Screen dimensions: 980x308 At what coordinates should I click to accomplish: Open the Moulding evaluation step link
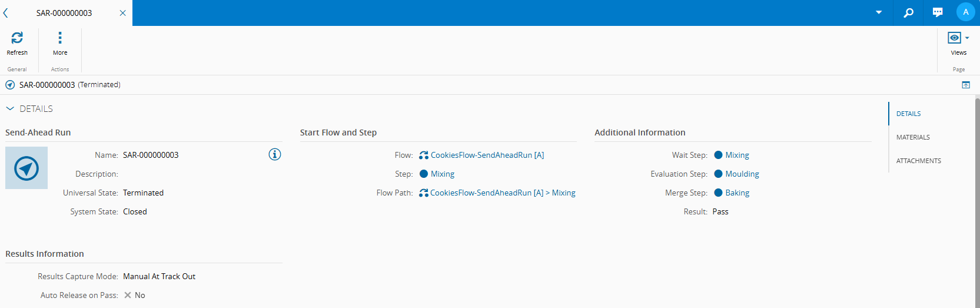pos(742,174)
